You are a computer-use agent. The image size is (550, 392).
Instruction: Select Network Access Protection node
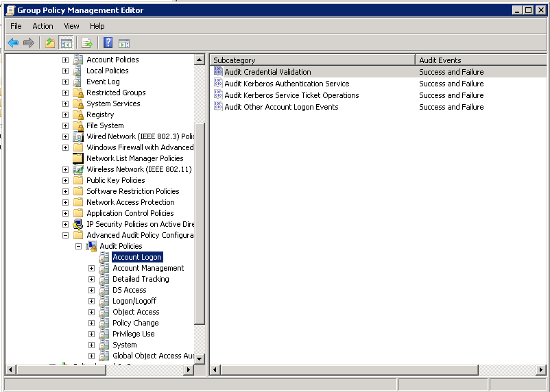(x=130, y=202)
